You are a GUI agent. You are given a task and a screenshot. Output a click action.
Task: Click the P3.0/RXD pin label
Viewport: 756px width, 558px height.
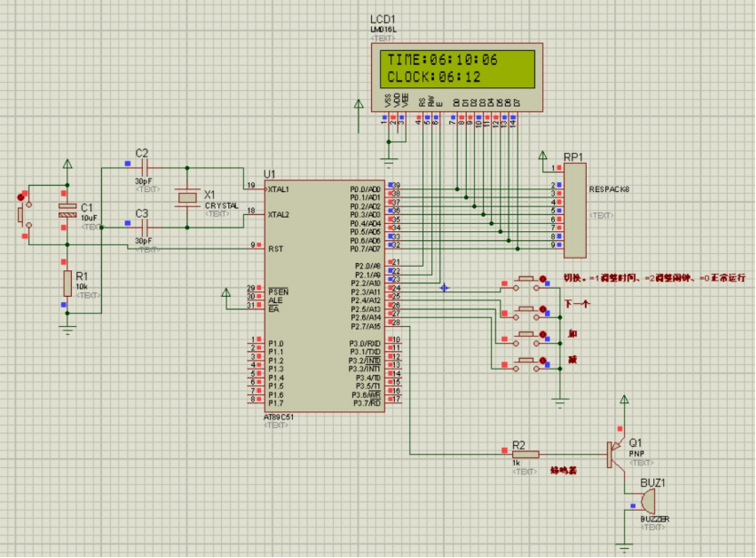click(x=365, y=344)
